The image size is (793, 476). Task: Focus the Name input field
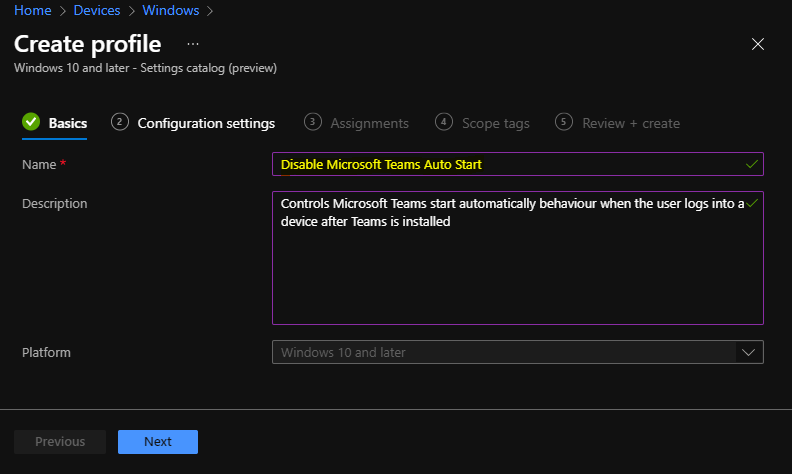tap(517, 164)
